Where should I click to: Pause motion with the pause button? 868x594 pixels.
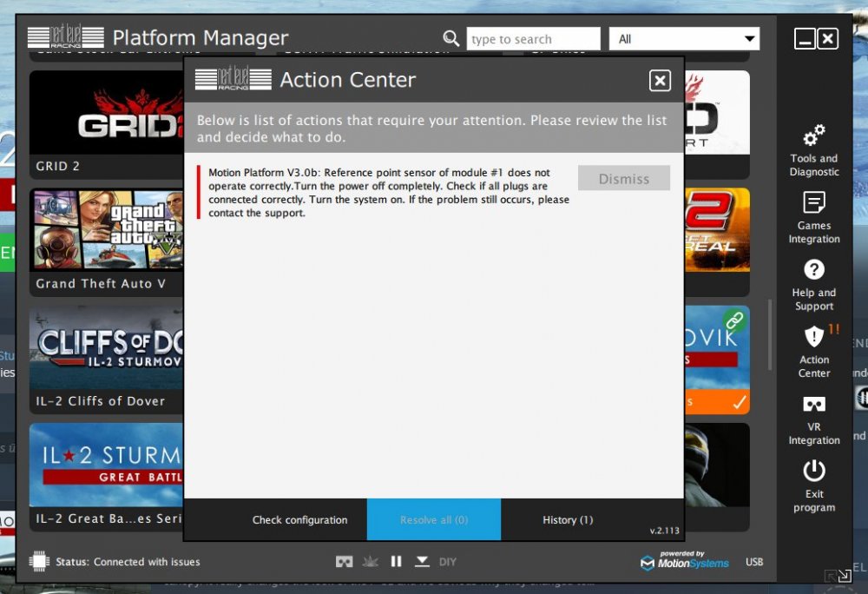[397, 562]
